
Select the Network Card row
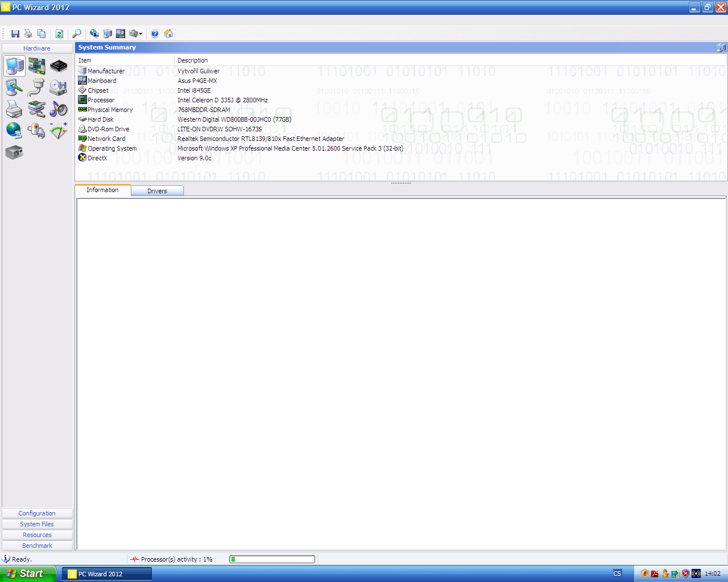point(401,139)
